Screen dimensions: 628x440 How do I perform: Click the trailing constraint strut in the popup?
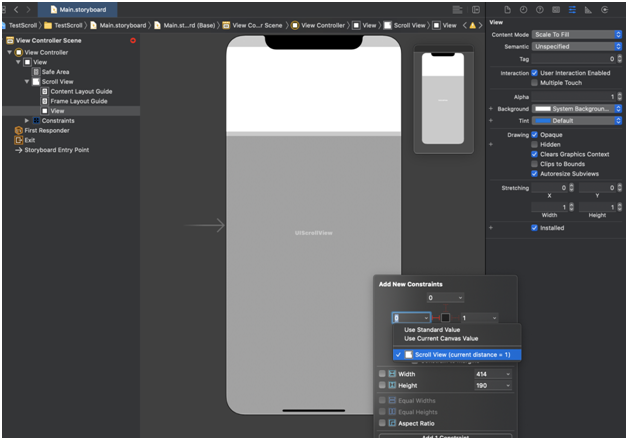pyautogui.click(x=455, y=318)
